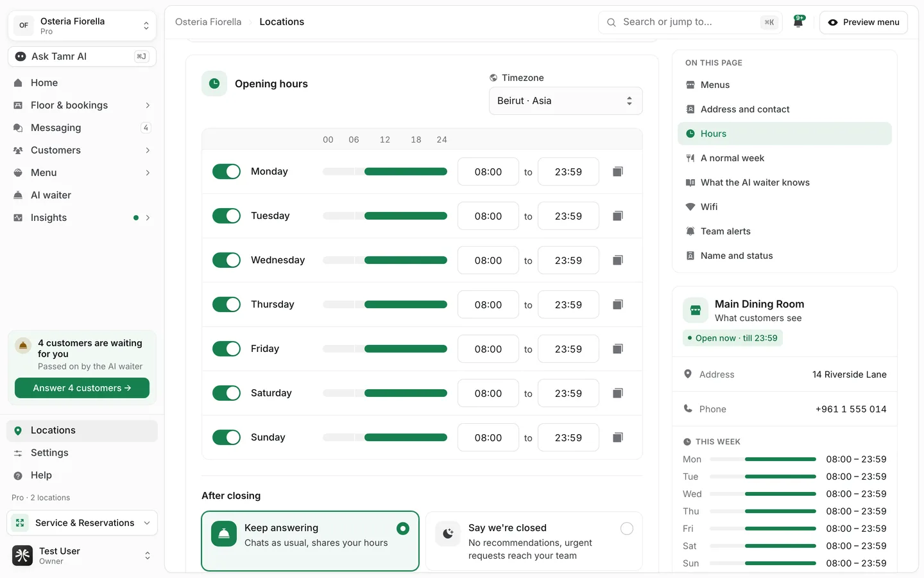Click Answer 4 customers button
Image resolution: width=924 pixels, height=578 pixels.
82,388
